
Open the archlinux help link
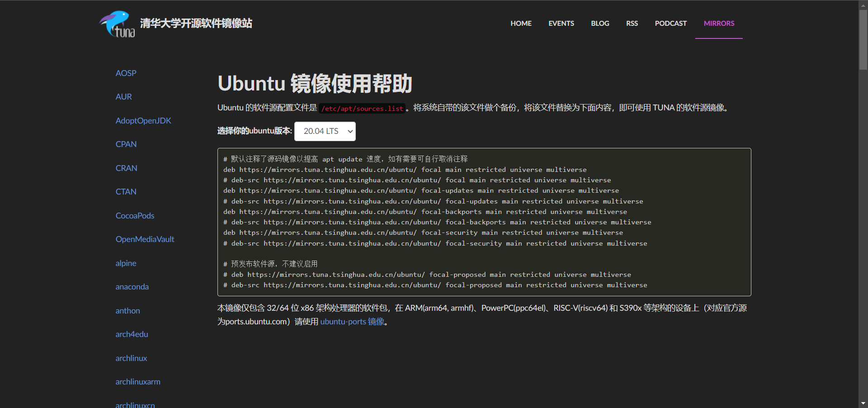click(x=131, y=358)
